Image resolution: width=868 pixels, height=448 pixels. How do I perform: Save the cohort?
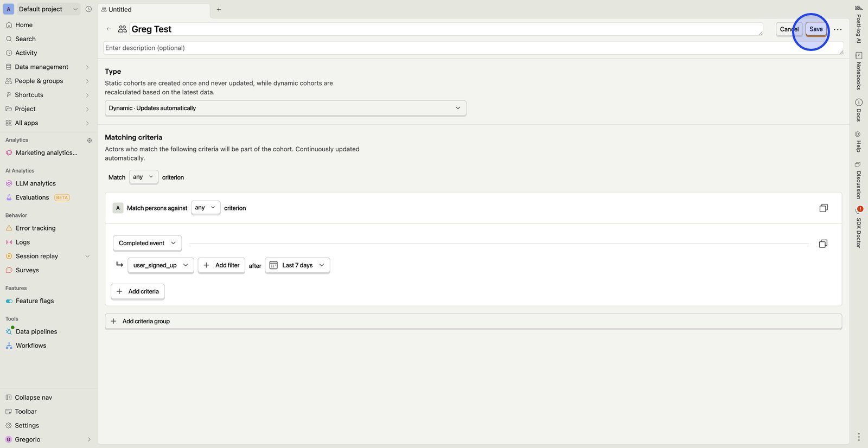pos(815,29)
